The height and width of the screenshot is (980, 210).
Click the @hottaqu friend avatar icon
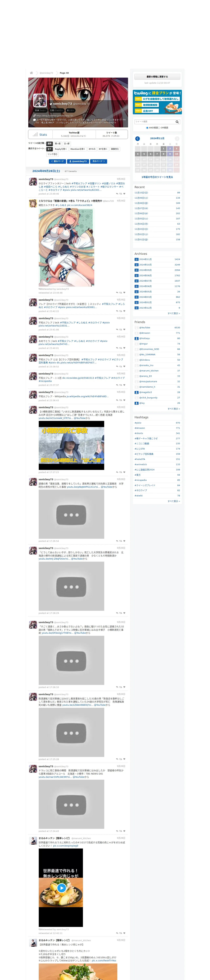[136, 338]
